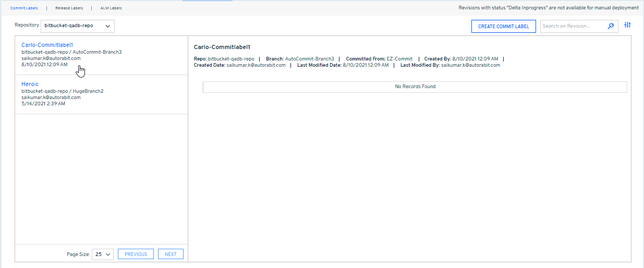The image size is (644, 268).
Task: Expand the Repository dropdown
Action: point(77,26)
